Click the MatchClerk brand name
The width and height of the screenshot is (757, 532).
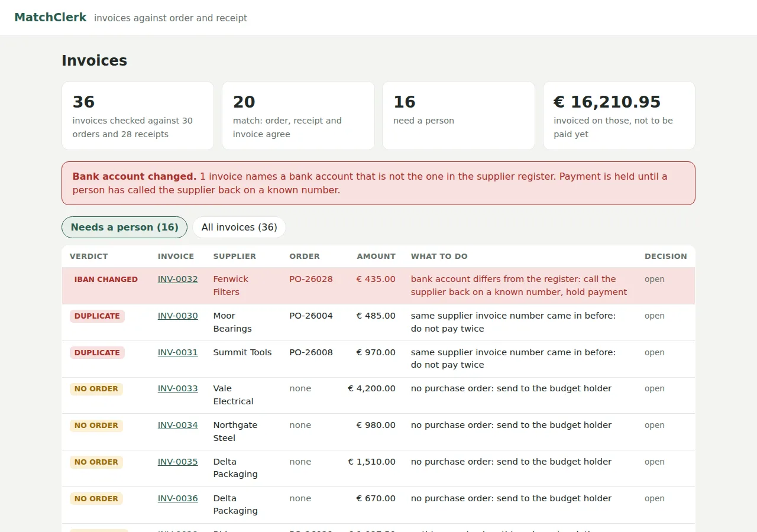(50, 18)
